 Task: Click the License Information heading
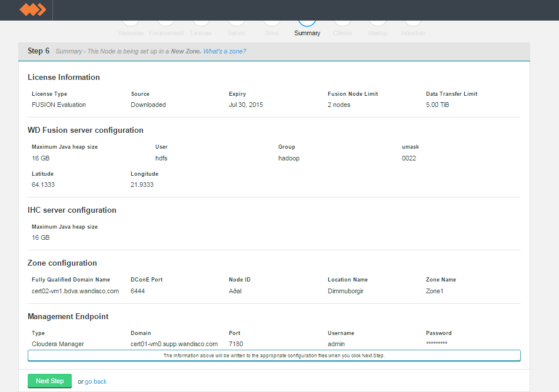tap(64, 77)
